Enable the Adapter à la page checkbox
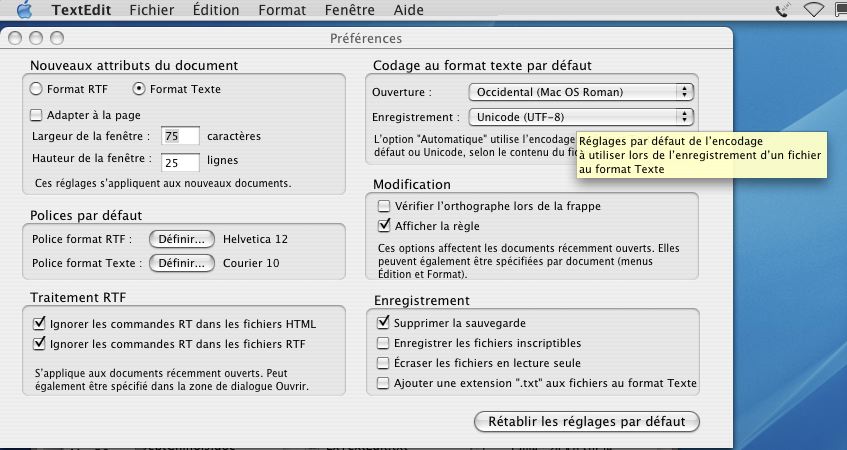Image resolution: width=847 pixels, height=450 pixels. click(x=37, y=114)
